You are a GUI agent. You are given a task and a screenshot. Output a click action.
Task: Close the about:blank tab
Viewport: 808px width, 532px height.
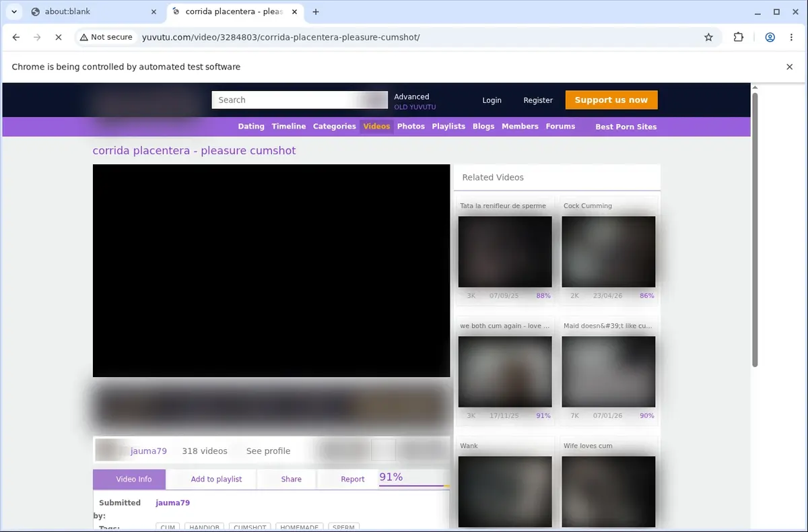tap(154, 11)
